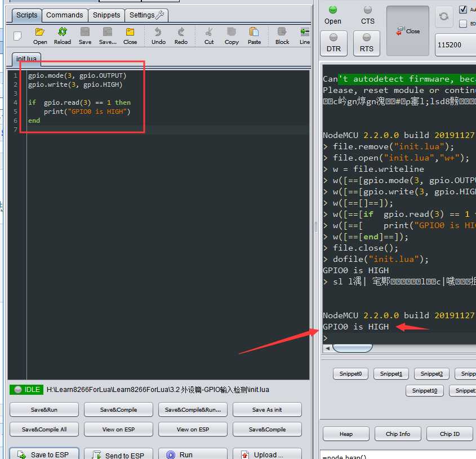Click the terminal scroll-left arrow
Image resolution: width=476 pixels, height=459 pixels.
pos(327,348)
